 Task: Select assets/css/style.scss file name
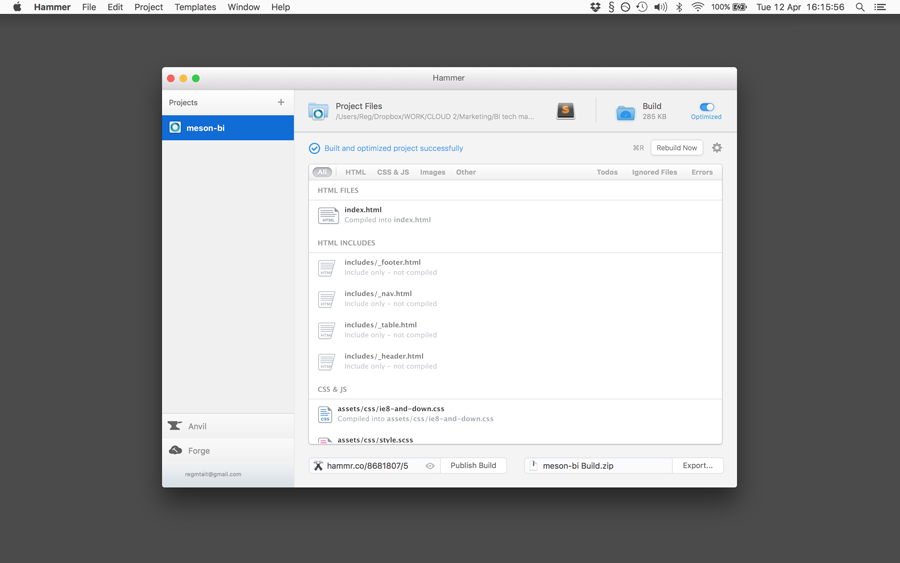375,440
